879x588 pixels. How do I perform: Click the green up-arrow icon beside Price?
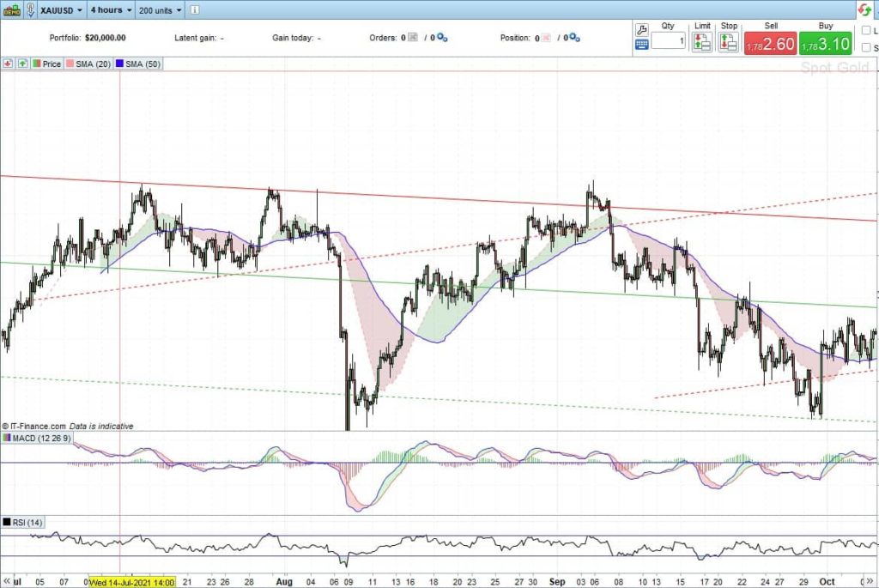click(x=22, y=64)
